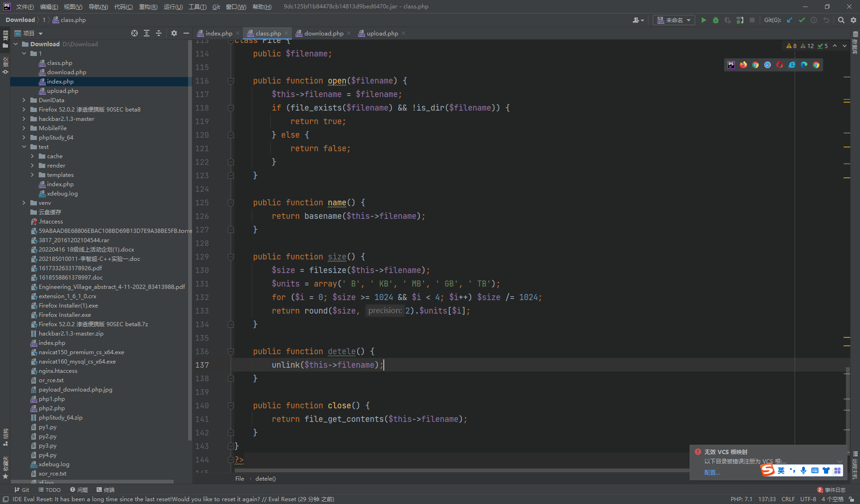Viewport: 860px width, 504px height.
Task: Open run configuration dropdown 未命名
Action: click(674, 20)
